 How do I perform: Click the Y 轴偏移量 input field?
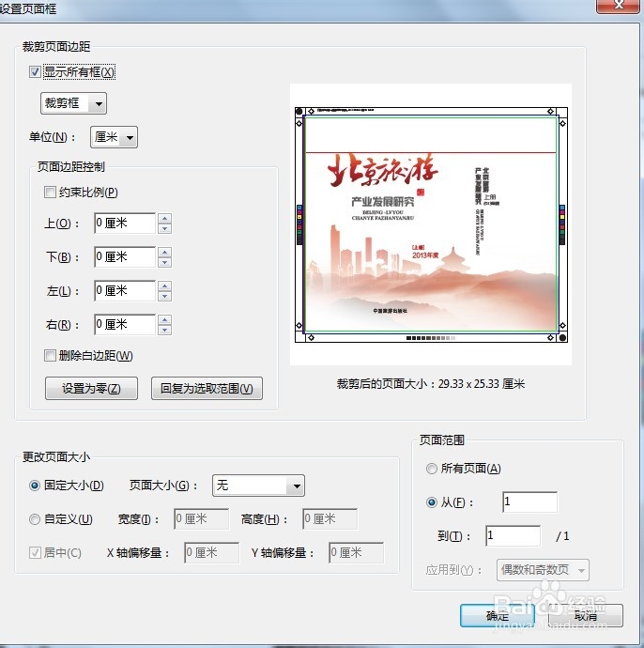point(357,553)
